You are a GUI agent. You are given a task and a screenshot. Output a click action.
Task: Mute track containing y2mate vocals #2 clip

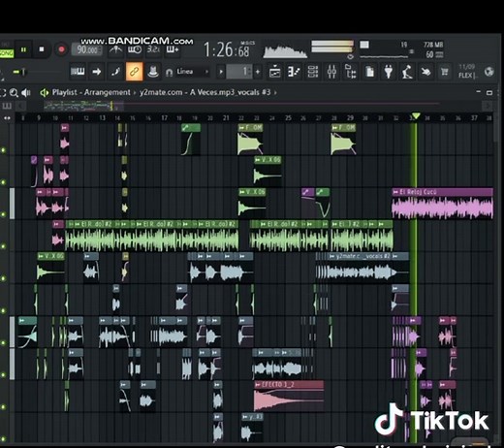pyautogui.click(x=4, y=278)
